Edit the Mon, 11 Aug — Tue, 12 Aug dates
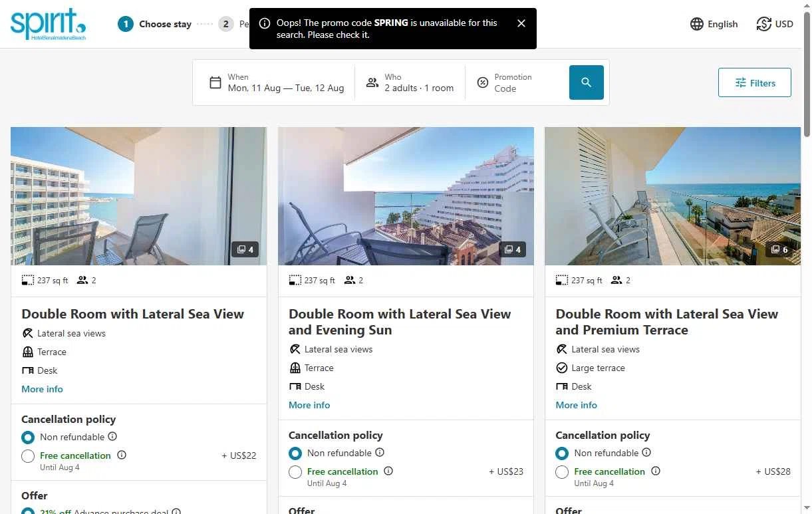812x514 pixels. [x=286, y=88]
